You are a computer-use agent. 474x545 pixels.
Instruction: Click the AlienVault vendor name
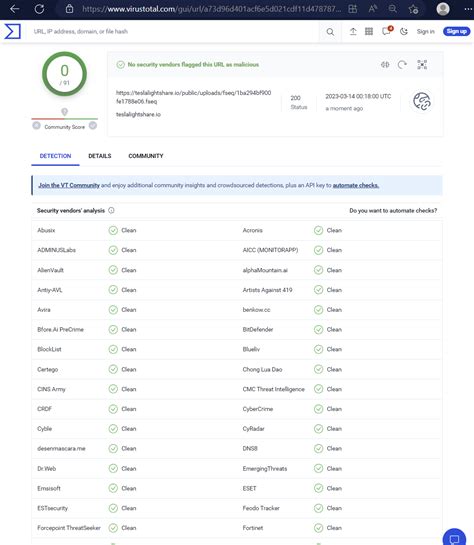(50, 270)
